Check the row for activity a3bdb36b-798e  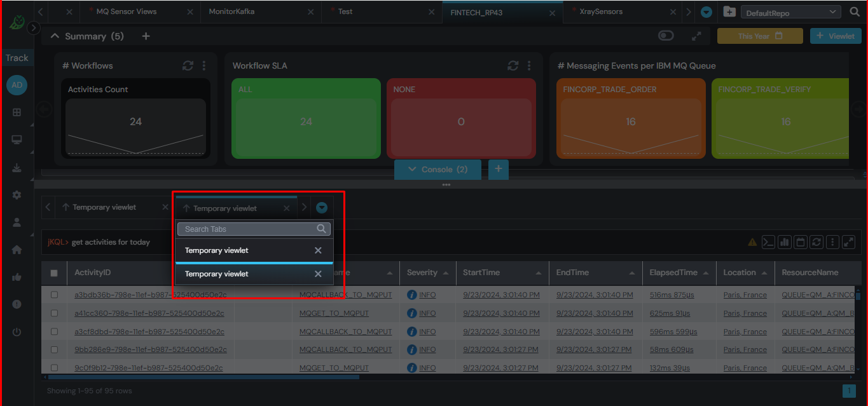pos(54,295)
